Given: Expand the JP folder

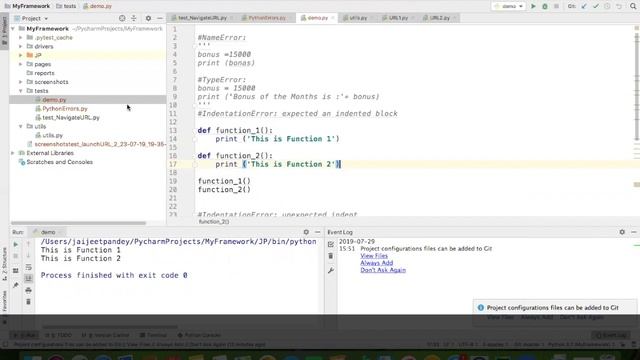Looking at the screenshot, I should [x=20, y=55].
